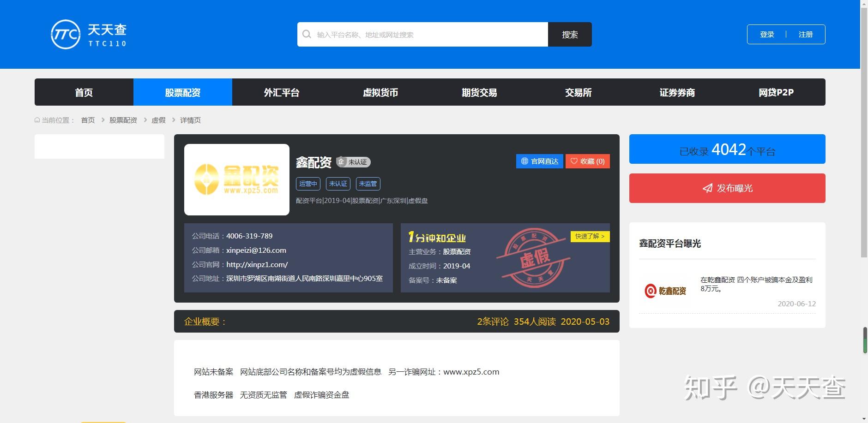Image resolution: width=868 pixels, height=423 pixels.
Task: Click the 鑫配资 title heading
Action: [313, 162]
